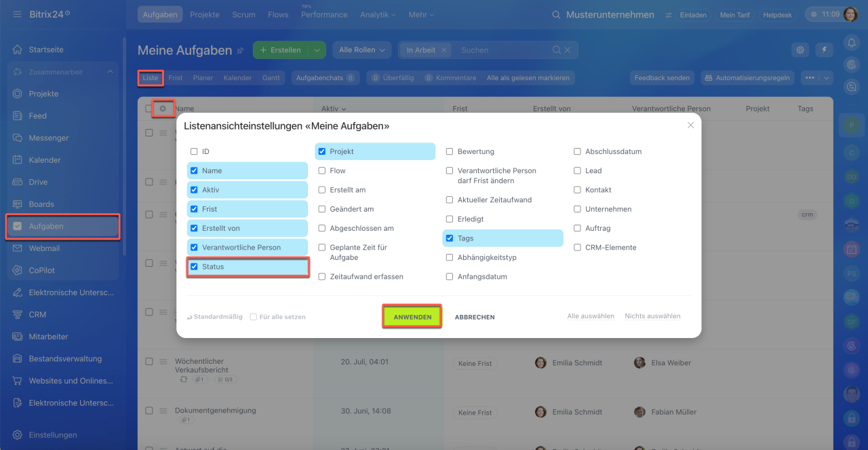This screenshot has width=868, height=450.
Task: Open task settings gear near the filter
Action: 801,50
